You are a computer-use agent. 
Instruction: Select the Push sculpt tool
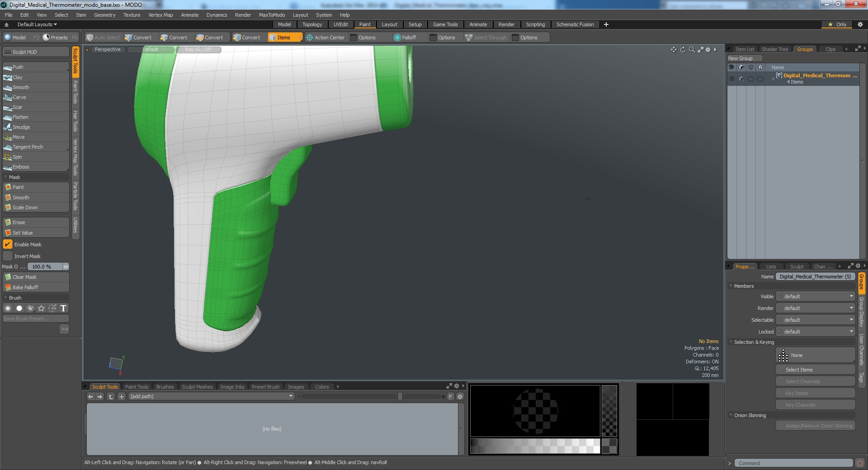point(36,67)
